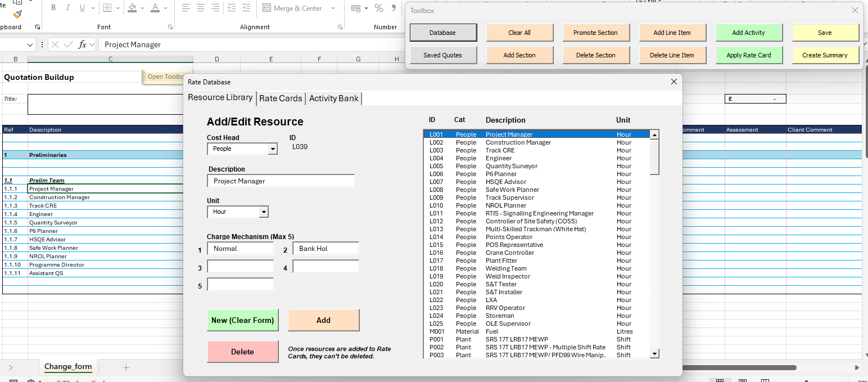Click the Description input field
The height and width of the screenshot is (382, 868).
(x=281, y=181)
